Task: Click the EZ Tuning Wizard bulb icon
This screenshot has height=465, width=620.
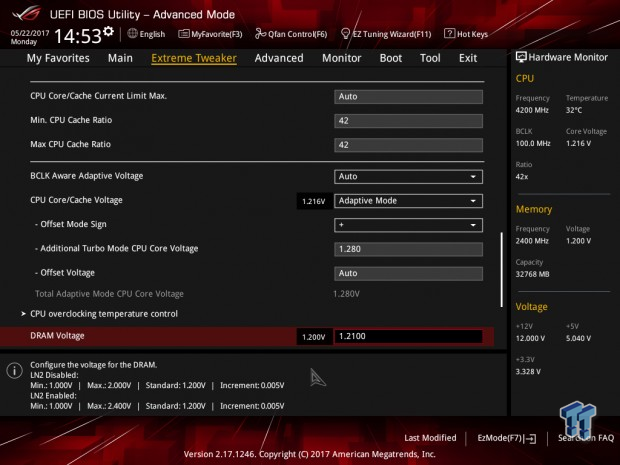Action: point(345,34)
